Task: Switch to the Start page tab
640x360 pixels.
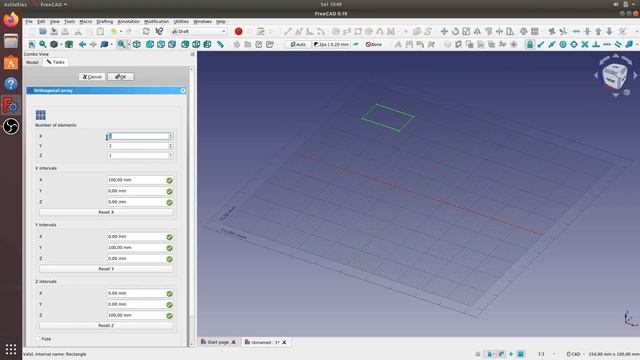Action: pos(218,342)
